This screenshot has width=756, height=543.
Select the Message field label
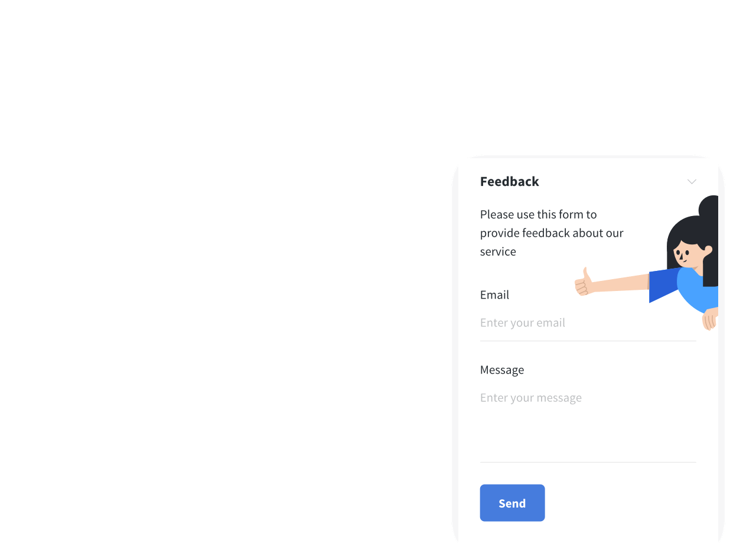502,369
